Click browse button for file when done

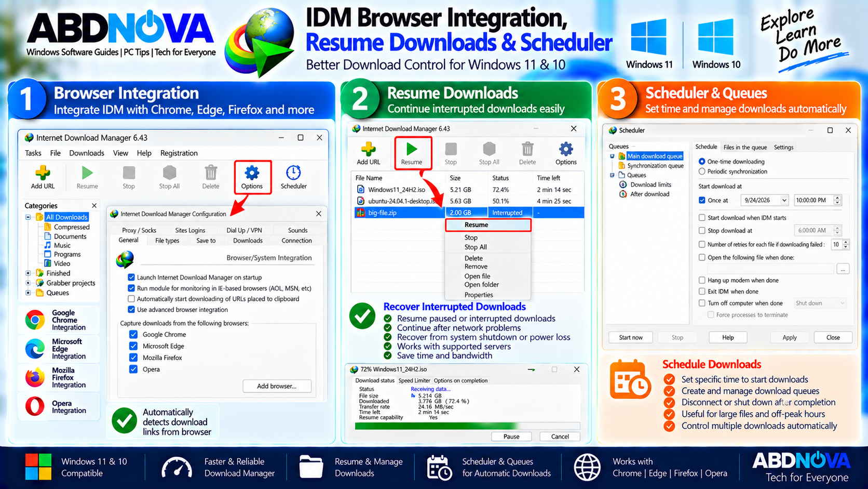tap(843, 269)
